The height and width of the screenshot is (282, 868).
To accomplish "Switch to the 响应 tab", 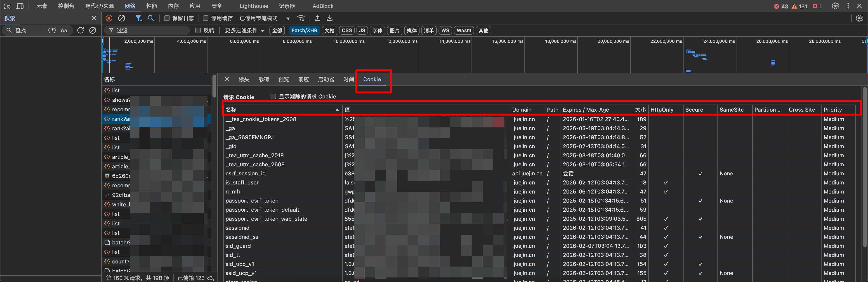I will 303,79.
